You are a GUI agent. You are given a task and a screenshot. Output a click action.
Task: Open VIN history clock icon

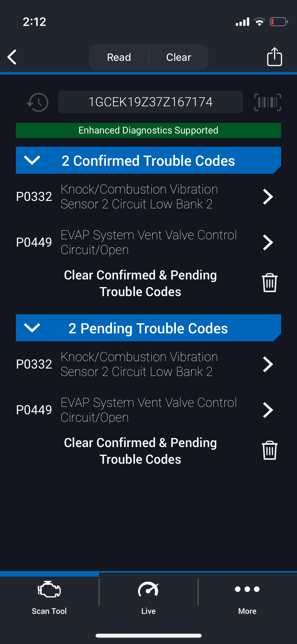tap(38, 102)
